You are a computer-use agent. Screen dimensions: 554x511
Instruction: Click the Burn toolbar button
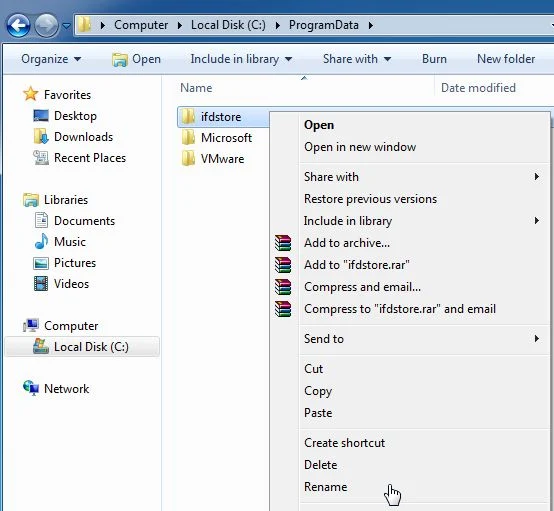[x=434, y=59]
